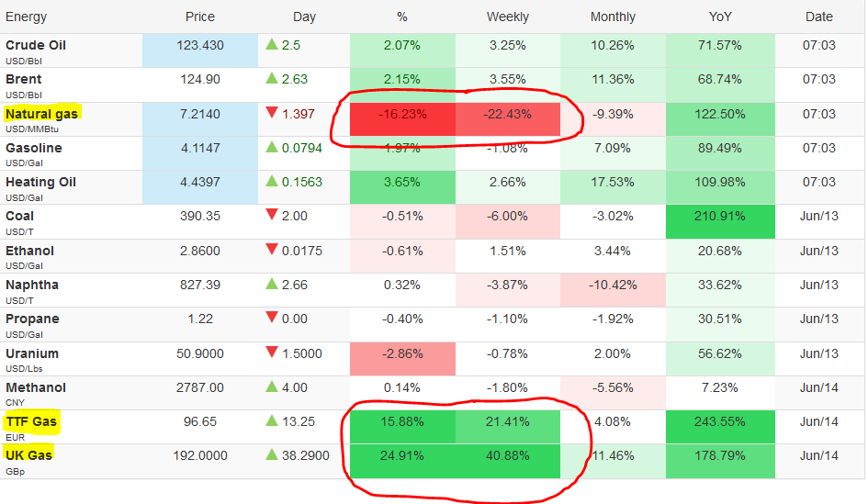The height and width of the screenshot is (504, 868).
Task: Click the -16.23% daily change cell
Action: [402, 119]
